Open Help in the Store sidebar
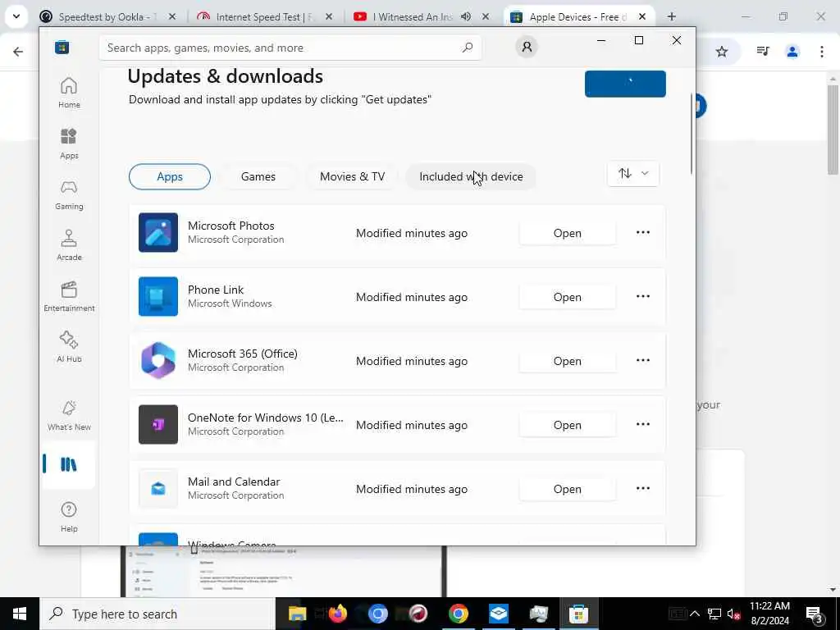The width and height of the screenshot is (840, 630). point(69,517)
